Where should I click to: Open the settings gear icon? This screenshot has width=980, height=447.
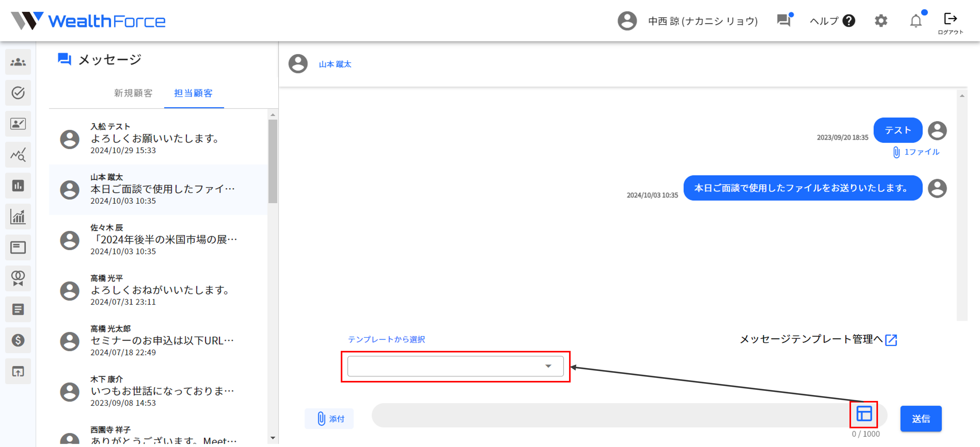point(881,21)
